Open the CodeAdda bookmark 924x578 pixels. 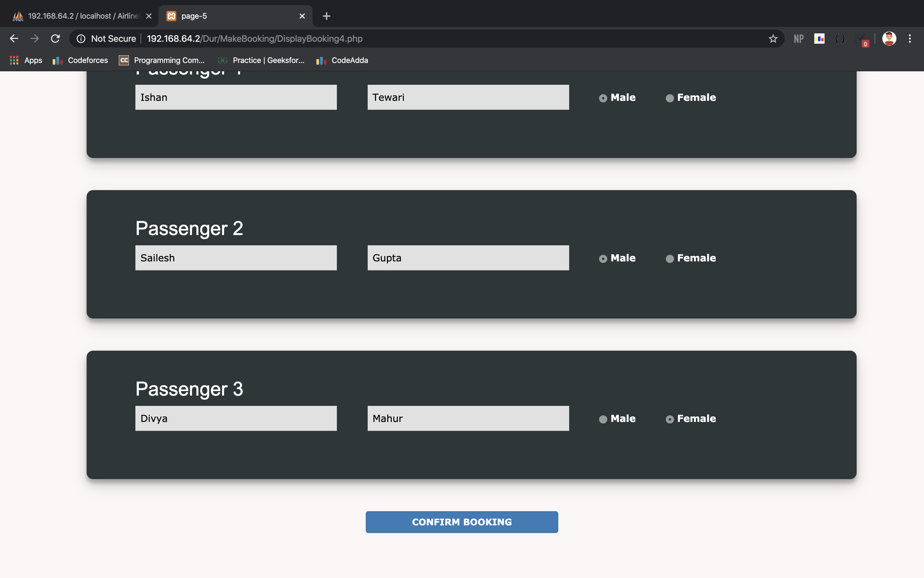coord(342,60)
